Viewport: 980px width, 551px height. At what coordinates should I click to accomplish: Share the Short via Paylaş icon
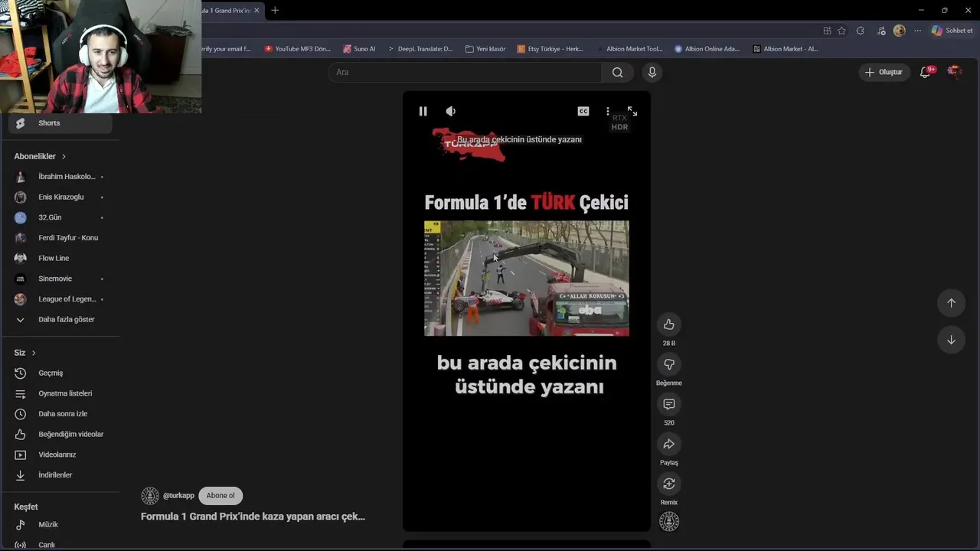(x=669, y=444)
